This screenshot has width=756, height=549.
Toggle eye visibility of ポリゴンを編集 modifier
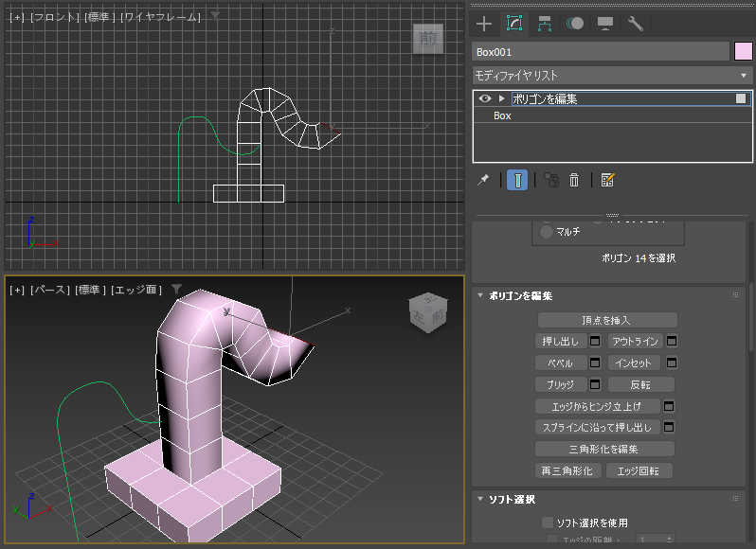click(x=485, y=98)
